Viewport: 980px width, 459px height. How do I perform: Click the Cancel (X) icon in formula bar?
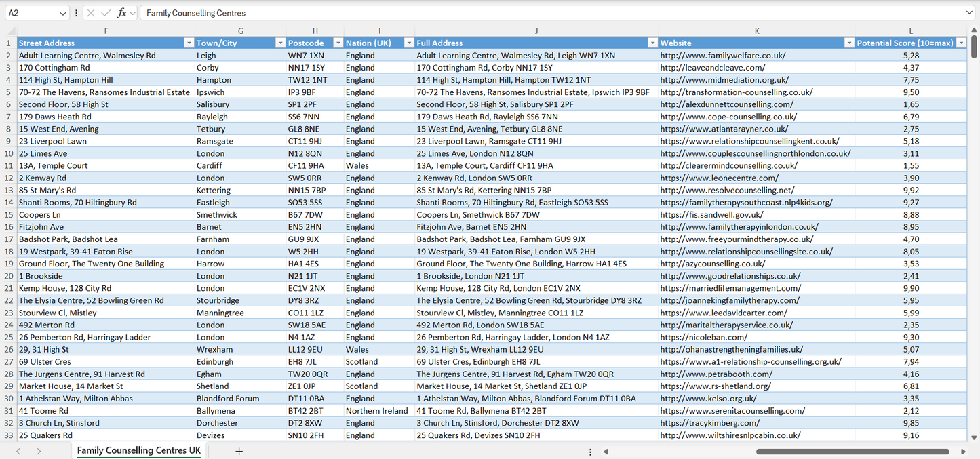[91, 12]
